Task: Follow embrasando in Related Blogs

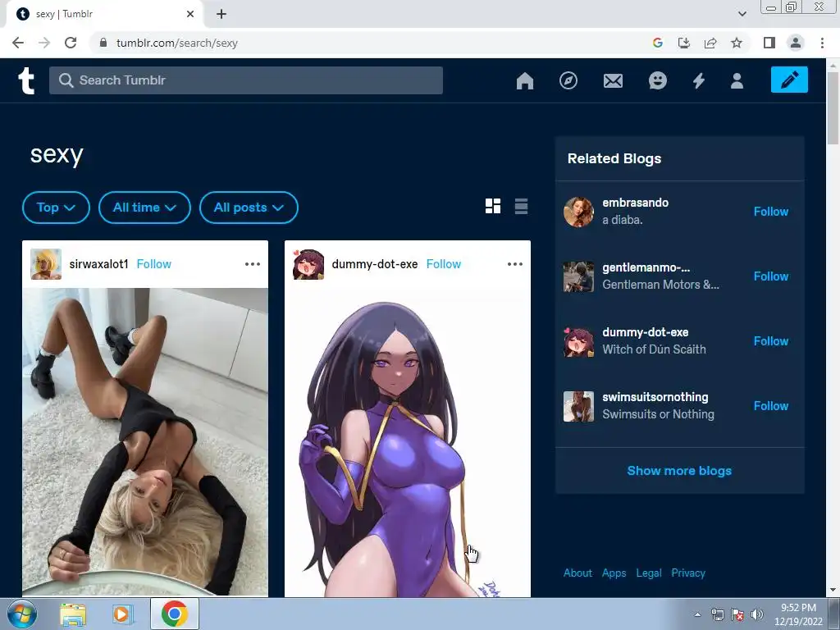Action: [x=771, y=212]
